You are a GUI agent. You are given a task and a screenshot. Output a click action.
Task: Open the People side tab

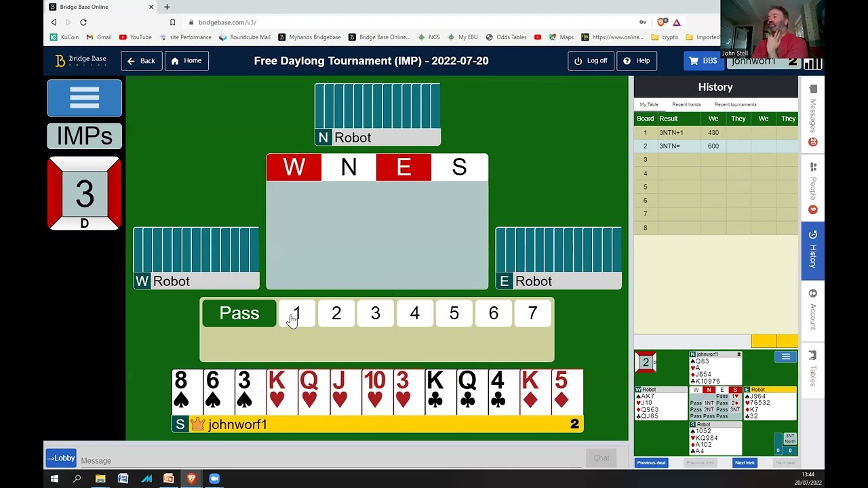[812, 188]
